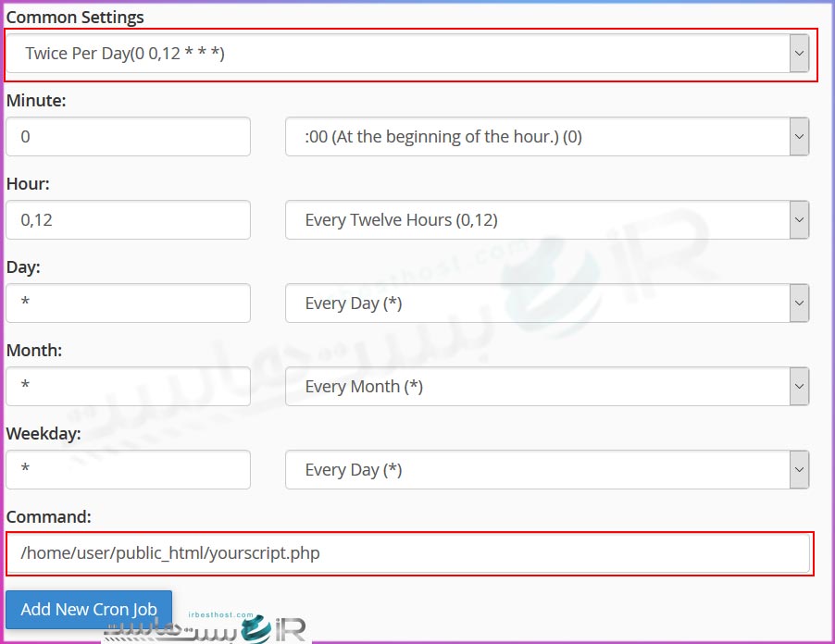Click the Month asterisk input field

(128, 386)
